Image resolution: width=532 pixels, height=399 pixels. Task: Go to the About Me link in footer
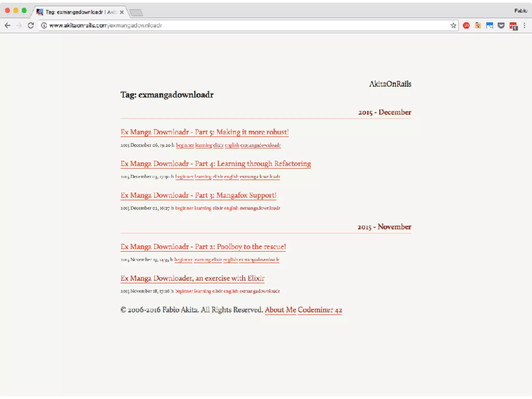click(280, 310)
